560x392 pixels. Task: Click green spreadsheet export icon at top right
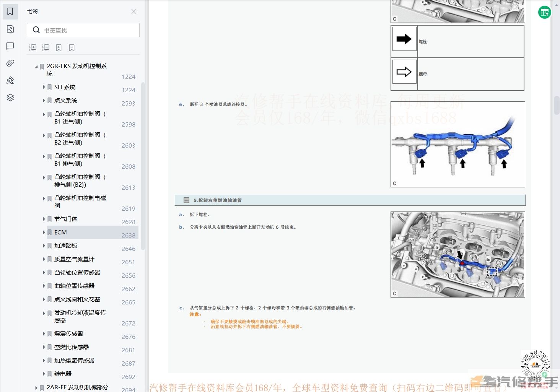pyautogui.click(x=544, y=13)
